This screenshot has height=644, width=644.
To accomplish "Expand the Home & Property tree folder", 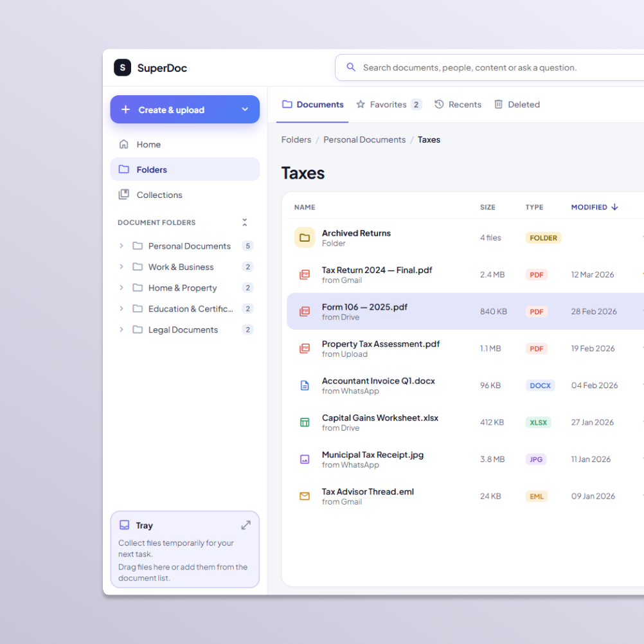I will (x=121, y=288).
